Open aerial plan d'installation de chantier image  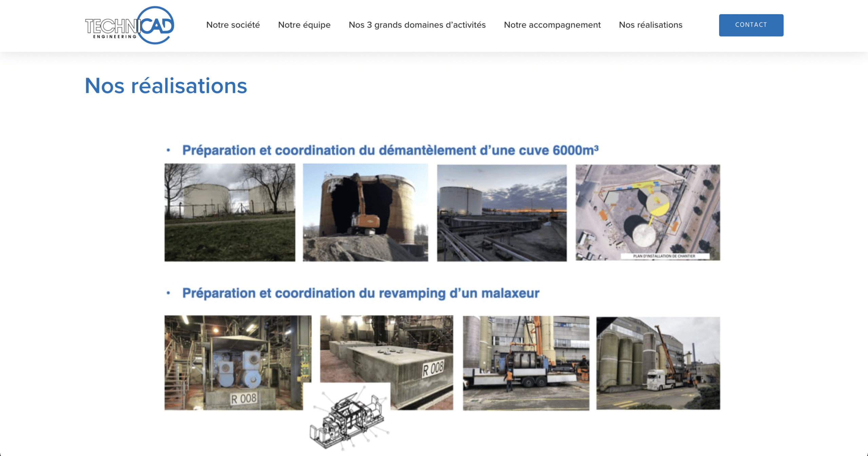tap(648, 212)
